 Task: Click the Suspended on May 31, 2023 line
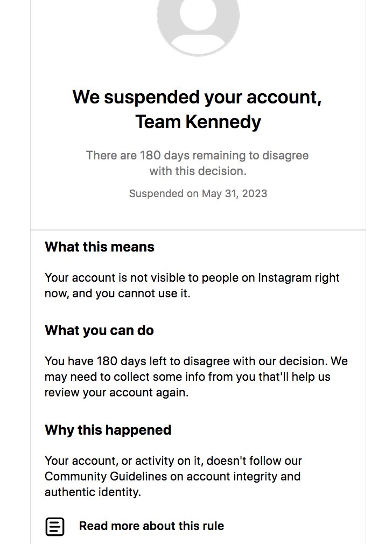tap(198, 193)
